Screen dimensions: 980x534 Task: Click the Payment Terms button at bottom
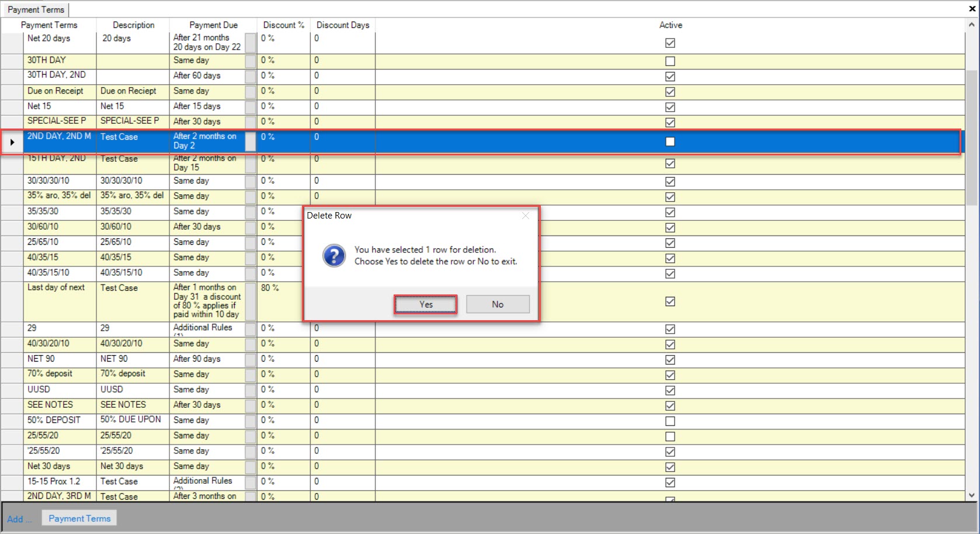coord(79,518)
